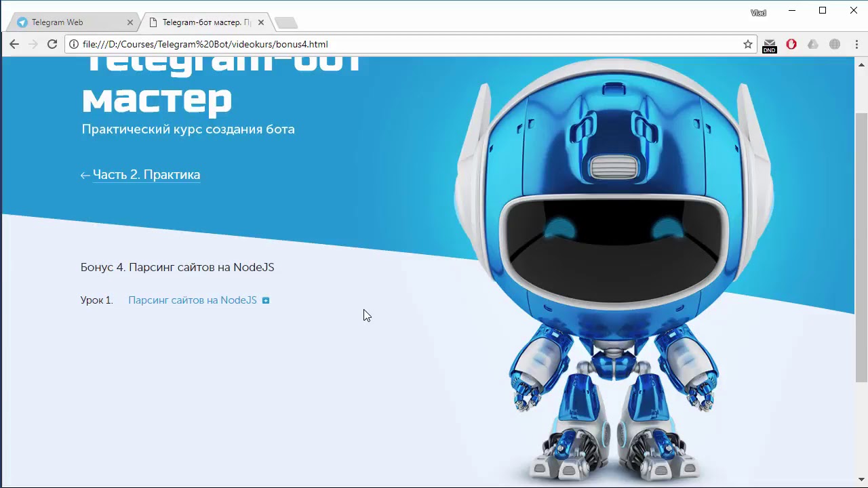
Task: Maximize the browser window
Action: [823, 10]
